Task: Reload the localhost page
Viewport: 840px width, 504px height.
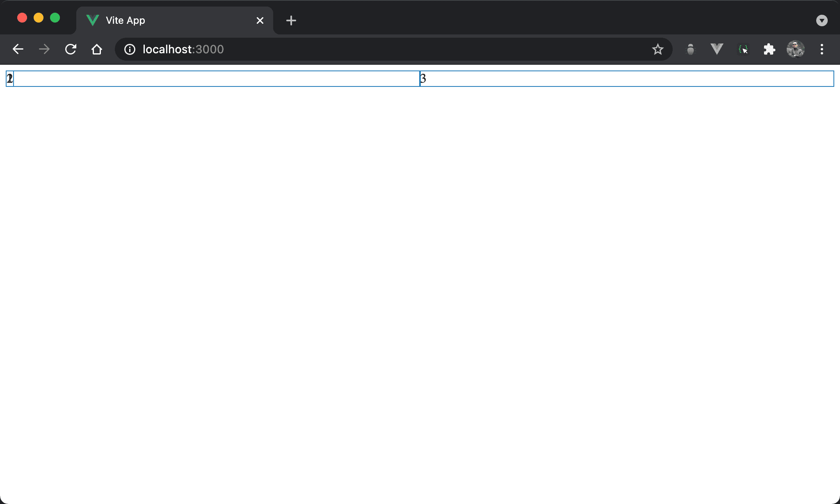Action: tap(71, 50)
